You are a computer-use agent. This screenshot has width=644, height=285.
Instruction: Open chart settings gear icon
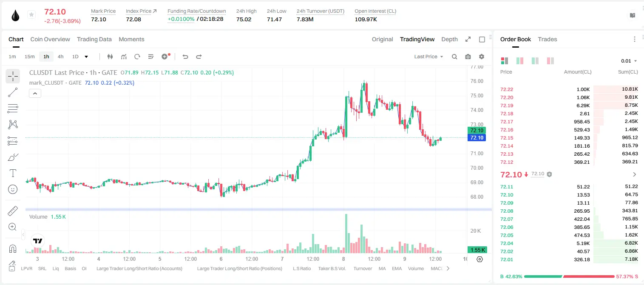pyautogui.click(x=482, y=57)
